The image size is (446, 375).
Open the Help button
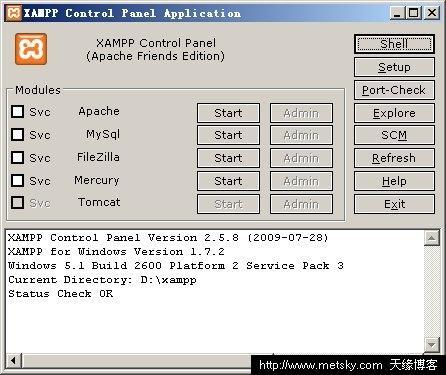coord(394,181)
